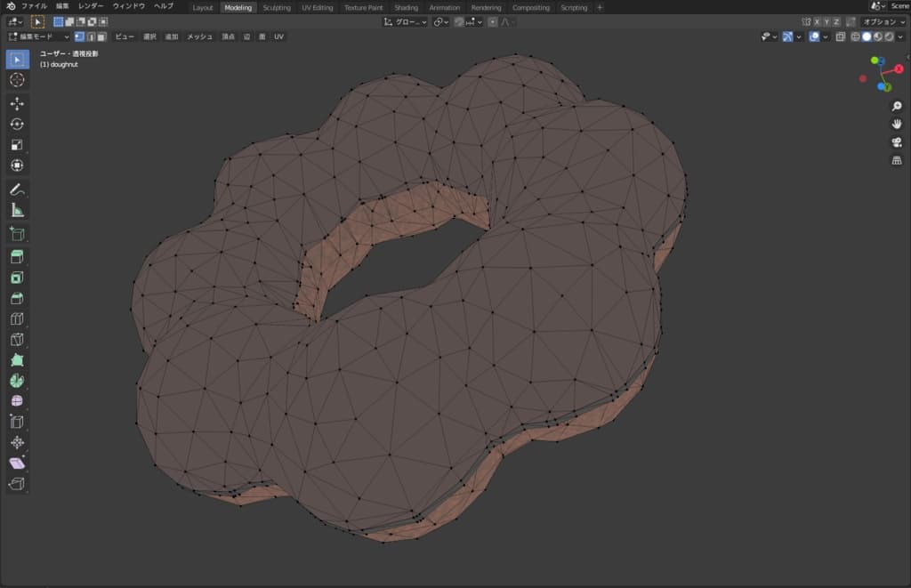Pick the Measure tool
This screenshot has height=588, width=911.
(x=17, y=210)
